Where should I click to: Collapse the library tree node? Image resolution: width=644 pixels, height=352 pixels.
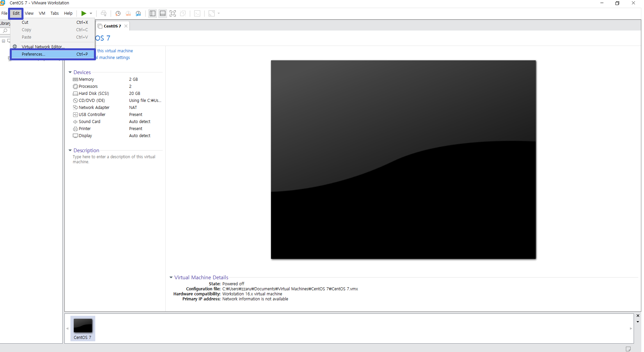4,41
